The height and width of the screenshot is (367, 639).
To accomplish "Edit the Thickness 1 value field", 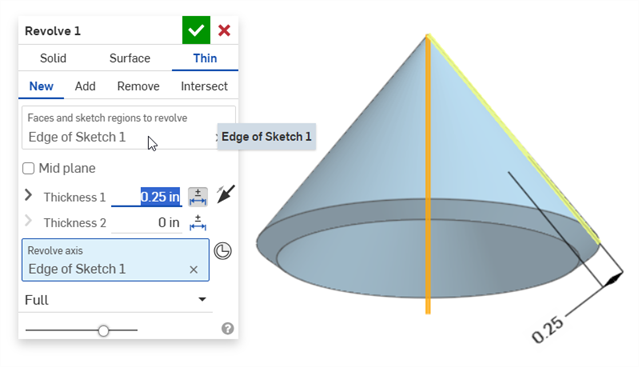I will [x=146, y=197].
